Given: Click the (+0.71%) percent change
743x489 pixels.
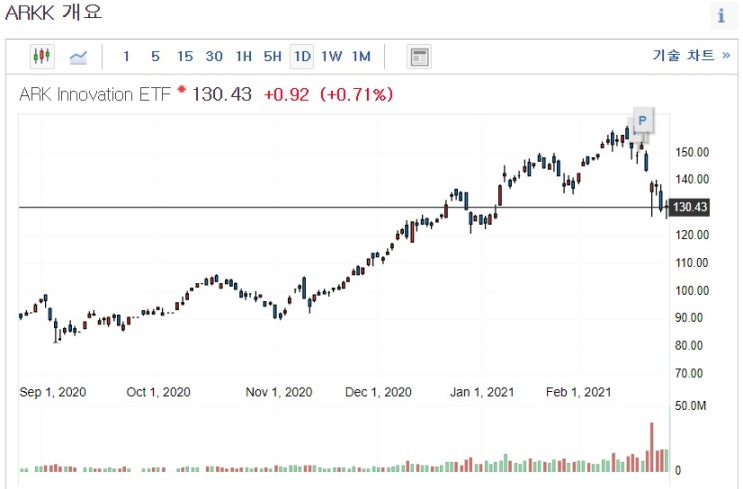Looking at the screenshot, I should [356, 95].
